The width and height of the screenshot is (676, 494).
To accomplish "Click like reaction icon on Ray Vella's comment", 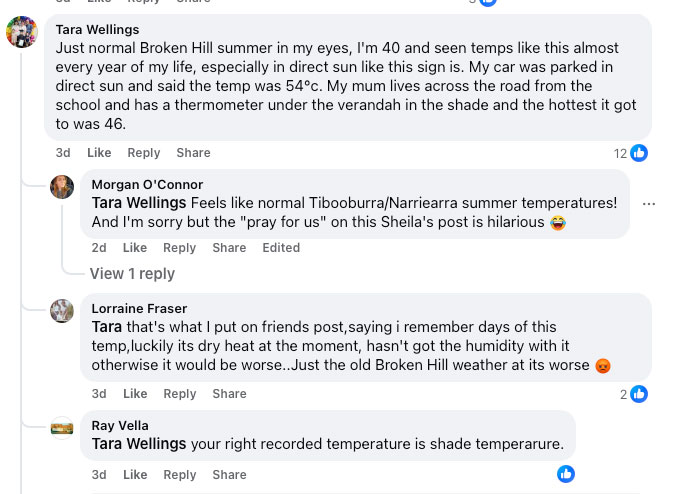I will 566,474.
